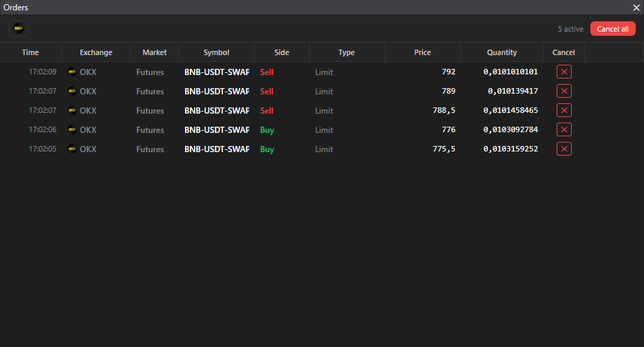644x347 pixels.
Task: Click the Cancel column header
Action: 563,52
